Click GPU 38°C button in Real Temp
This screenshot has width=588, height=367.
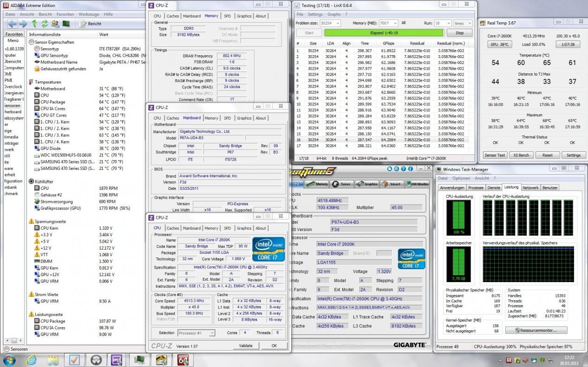(x=500, y=45)
